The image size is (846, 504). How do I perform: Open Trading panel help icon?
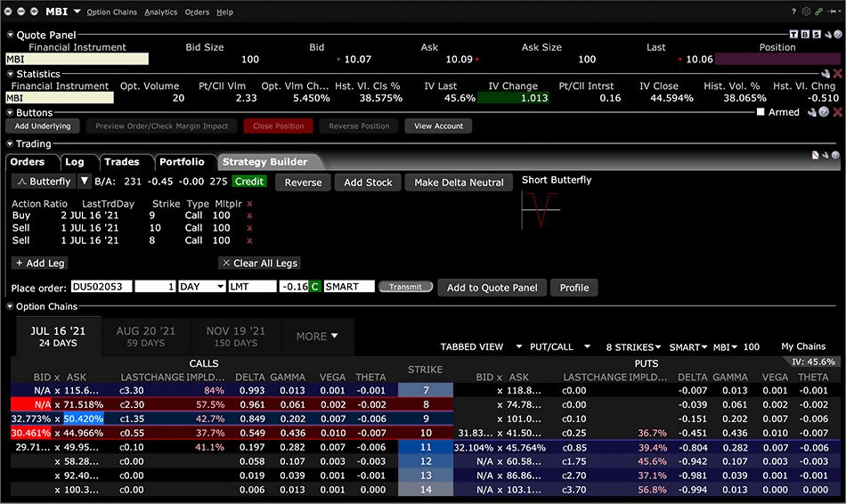click(835, 156)
